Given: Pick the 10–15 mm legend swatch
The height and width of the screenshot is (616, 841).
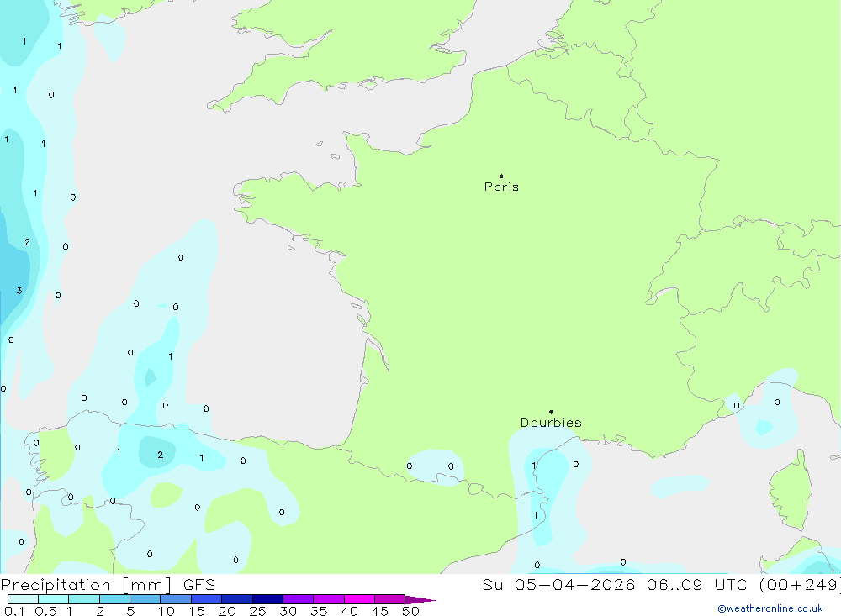Looking at the screenshot, I should pos(176,599).
